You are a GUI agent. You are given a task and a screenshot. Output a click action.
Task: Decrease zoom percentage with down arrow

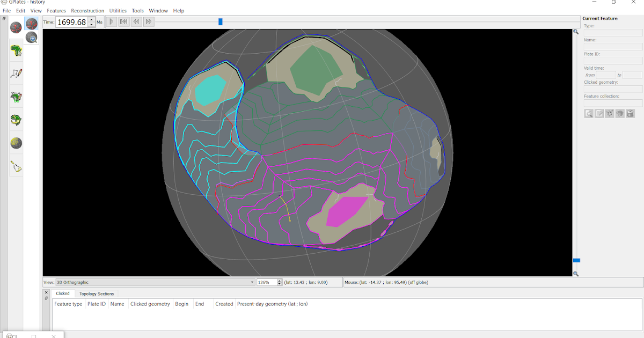click(x=280, y=284)
